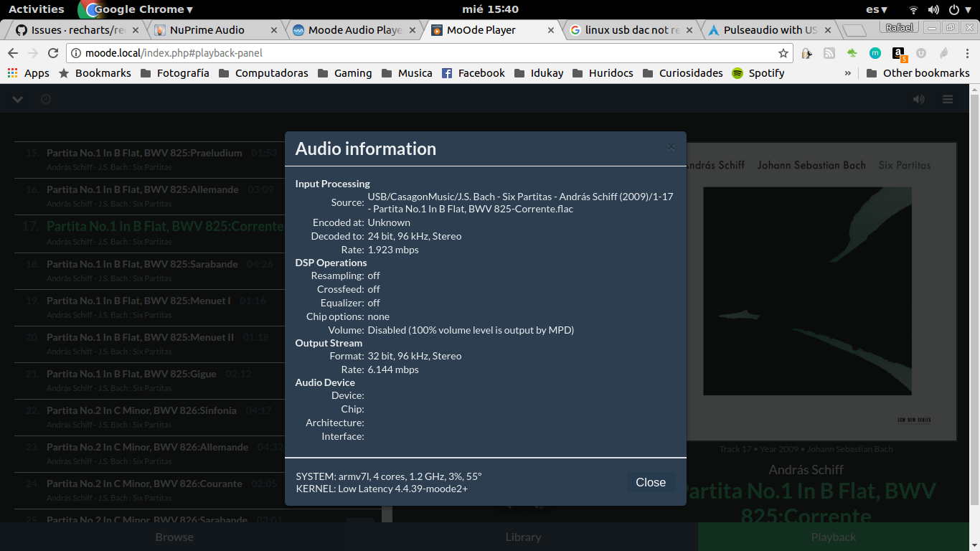Select playlist track 19 Menuet I
Image resolution: width=980 pixels, height=551 pixels.
pos(149,307)
